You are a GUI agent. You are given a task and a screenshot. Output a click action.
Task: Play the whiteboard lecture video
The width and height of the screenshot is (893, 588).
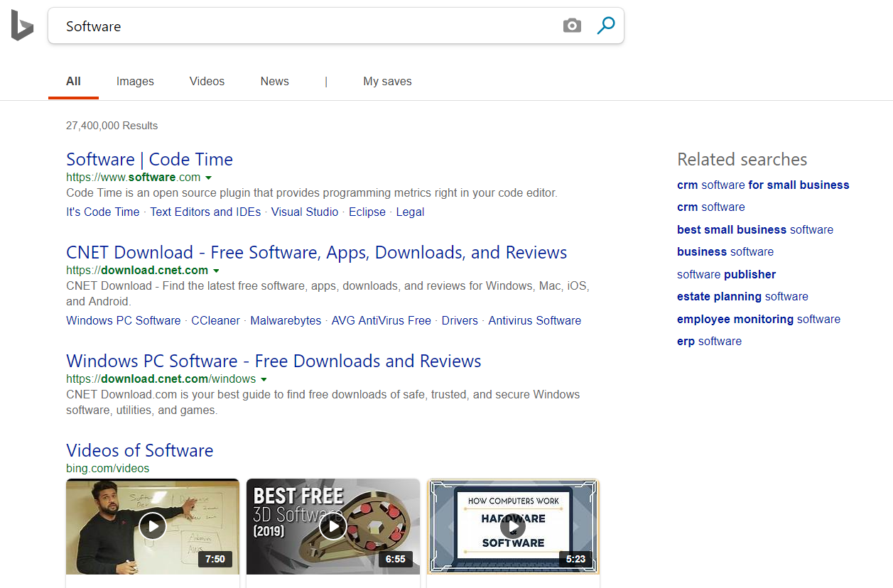pyautogui.click(x=153, y=526)
